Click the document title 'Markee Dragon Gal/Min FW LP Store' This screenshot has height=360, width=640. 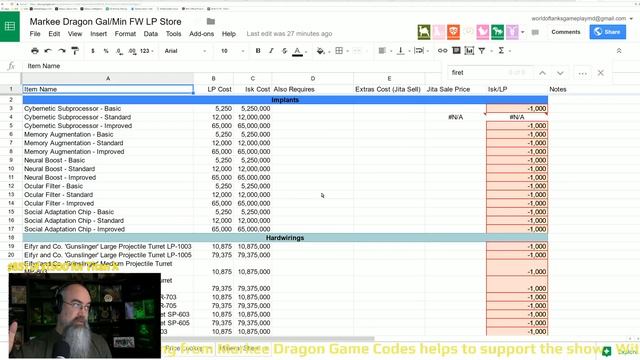(x=105, y=22)
